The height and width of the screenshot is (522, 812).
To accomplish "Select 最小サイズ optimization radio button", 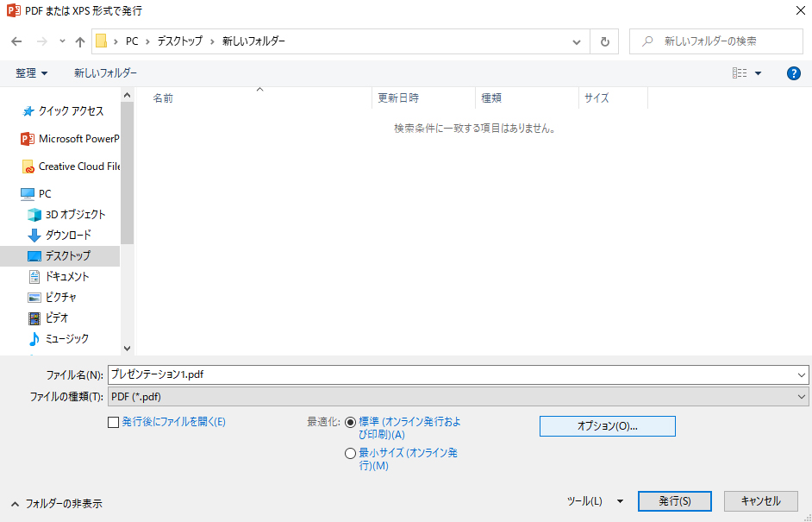I will pos(350,453).
